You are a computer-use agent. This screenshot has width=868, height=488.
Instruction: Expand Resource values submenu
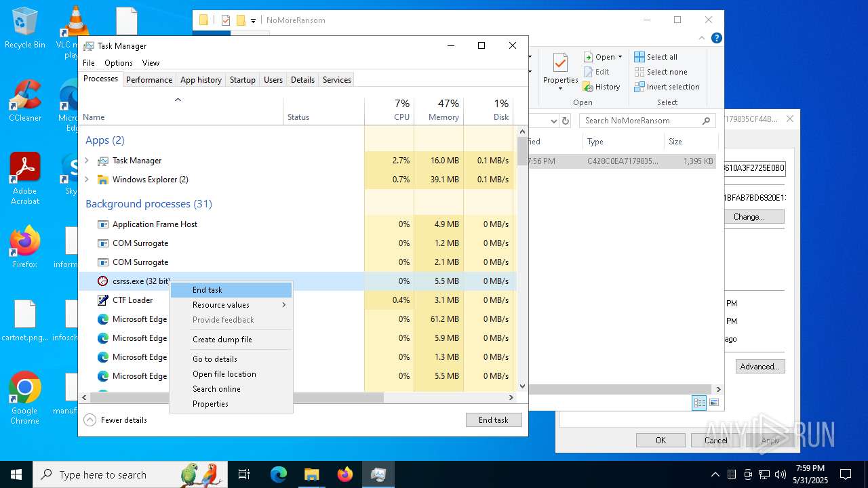coord(231,305)
